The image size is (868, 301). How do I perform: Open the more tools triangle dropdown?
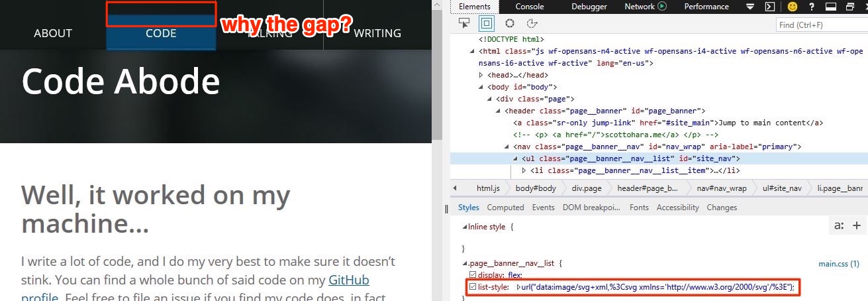pos(749,7)
